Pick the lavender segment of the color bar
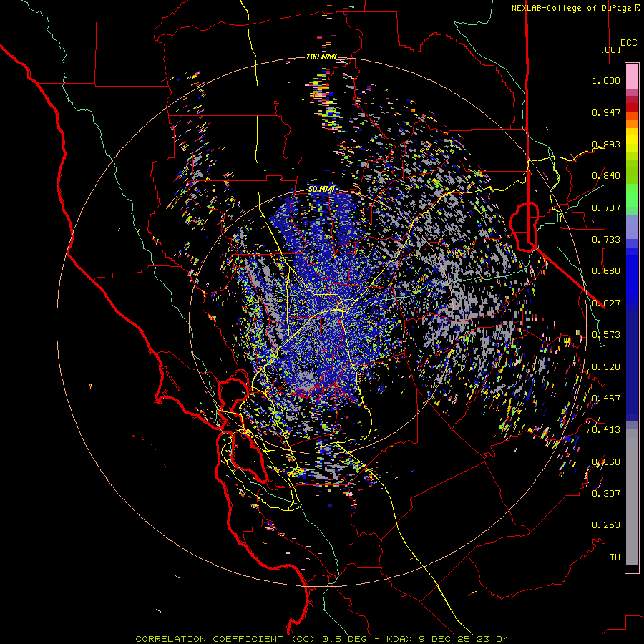This screenshot has height=644, width=644. tap(632, 227)
